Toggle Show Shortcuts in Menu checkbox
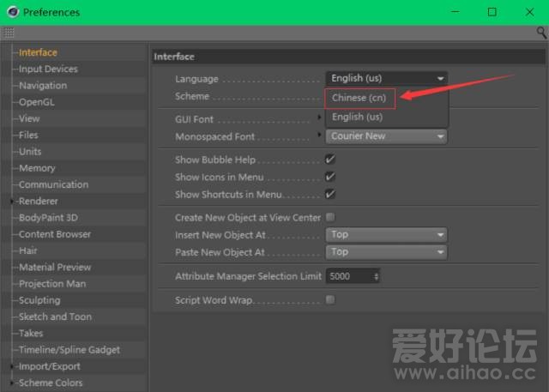The height and width of the screenshot is (392, 549). click(330, 194)
